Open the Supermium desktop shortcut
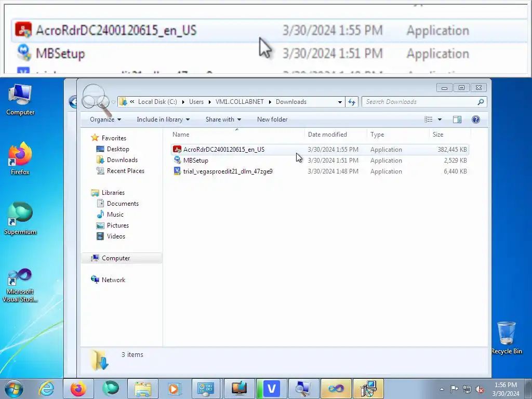 point(20,219)
